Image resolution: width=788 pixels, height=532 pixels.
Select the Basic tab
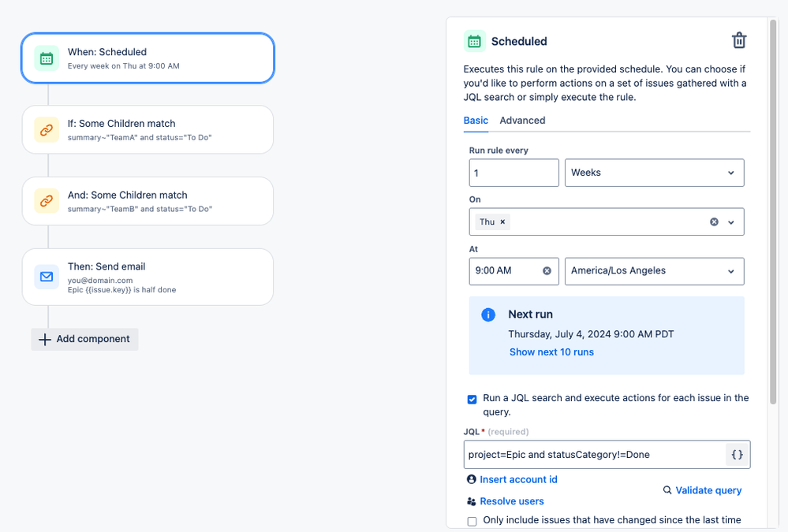(x=476, y=121)
